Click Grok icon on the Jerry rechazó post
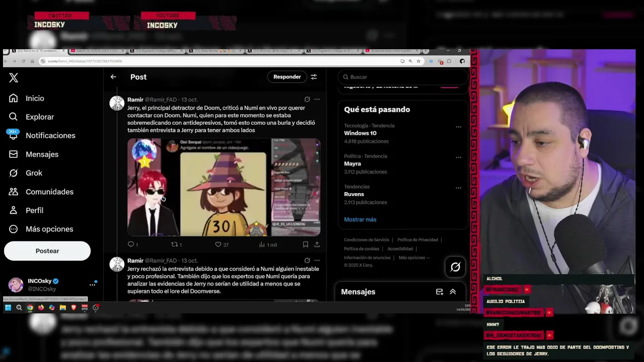 pos(307,260)
